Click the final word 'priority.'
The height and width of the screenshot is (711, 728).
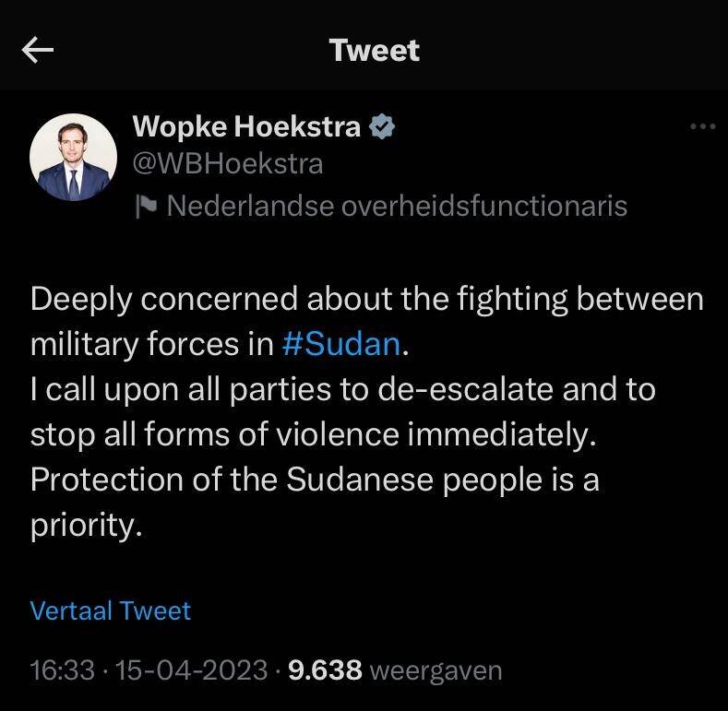(87, 526)
